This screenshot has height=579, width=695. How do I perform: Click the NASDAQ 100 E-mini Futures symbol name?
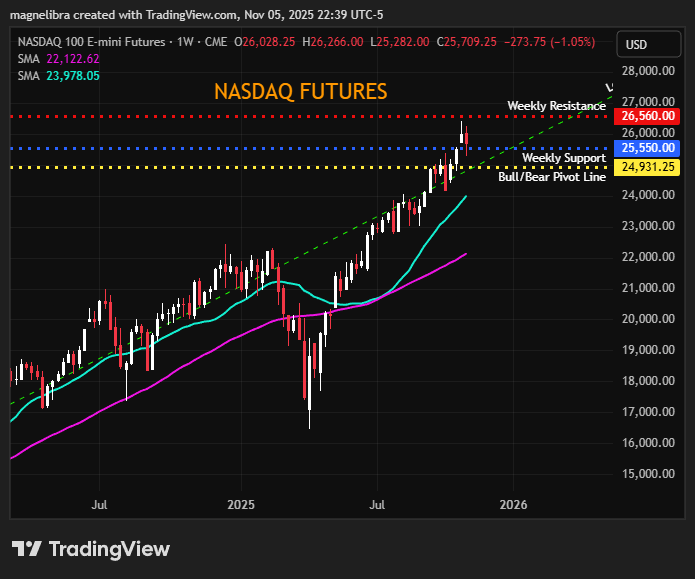(x=91, y=42)
